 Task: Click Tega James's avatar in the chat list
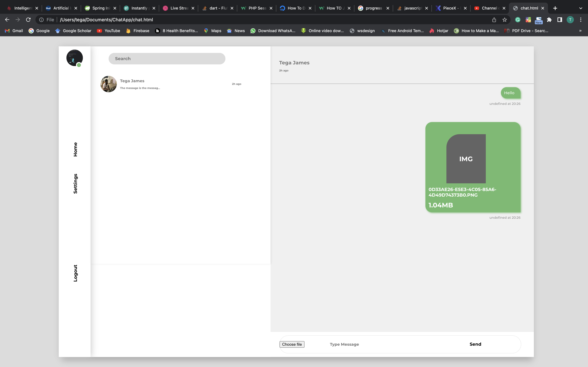(108, 84)
